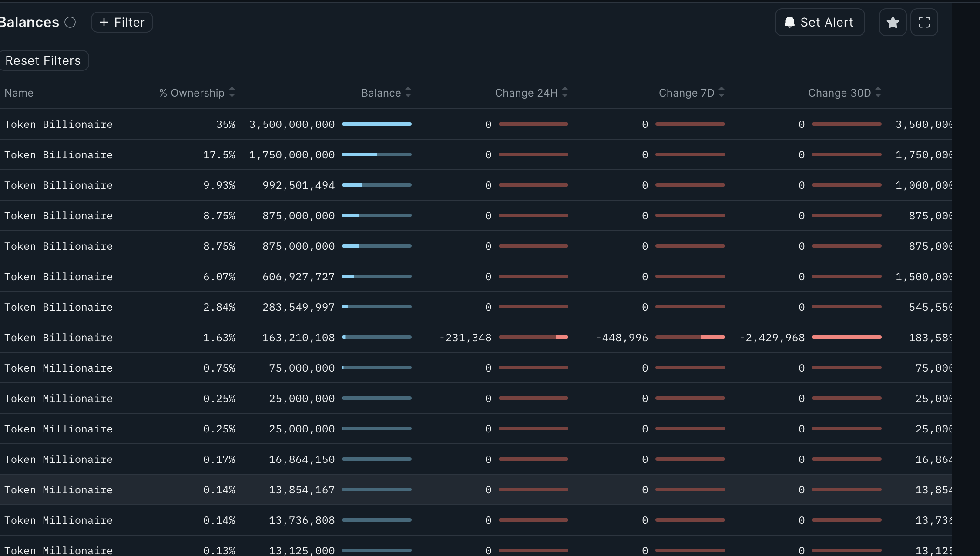Image resolution: width=980 pixels, height=556 pixels.
Task: Click the 992,501,494 balance value
Action: coord(299,185)
